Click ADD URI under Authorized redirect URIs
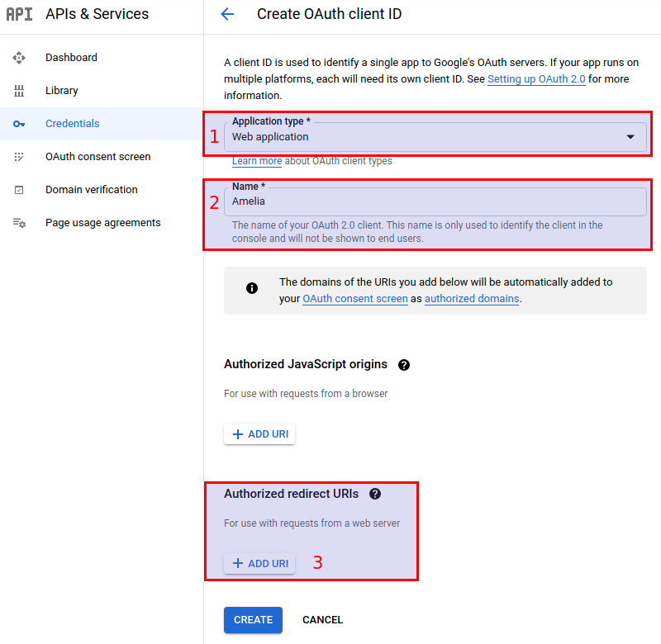This screenshot has width=661, height=644. pyautogui.click(x=259, y=563)
